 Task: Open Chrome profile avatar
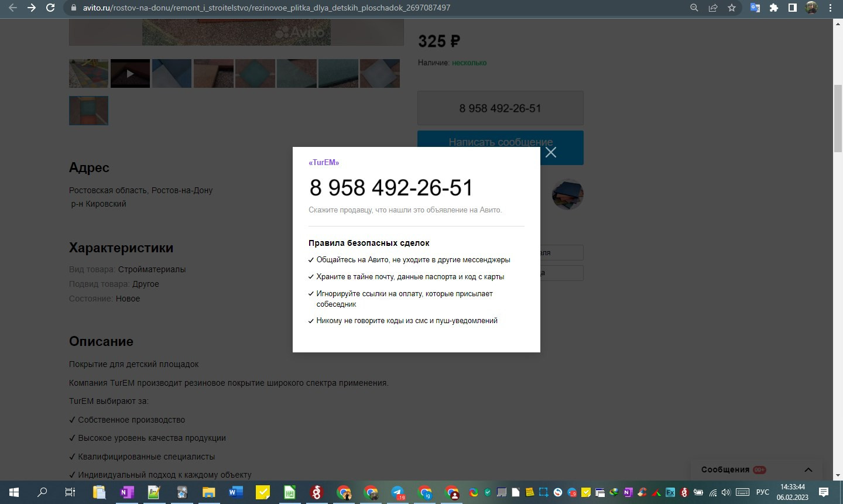(x=811, y=8)
